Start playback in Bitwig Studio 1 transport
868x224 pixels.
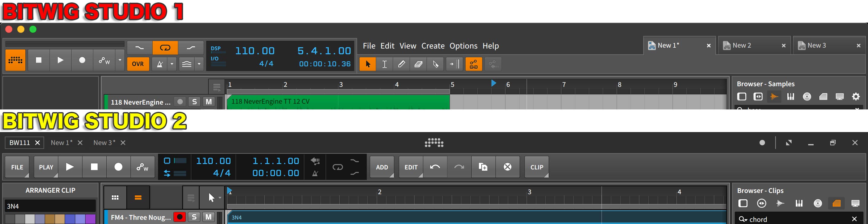[60, 60]
